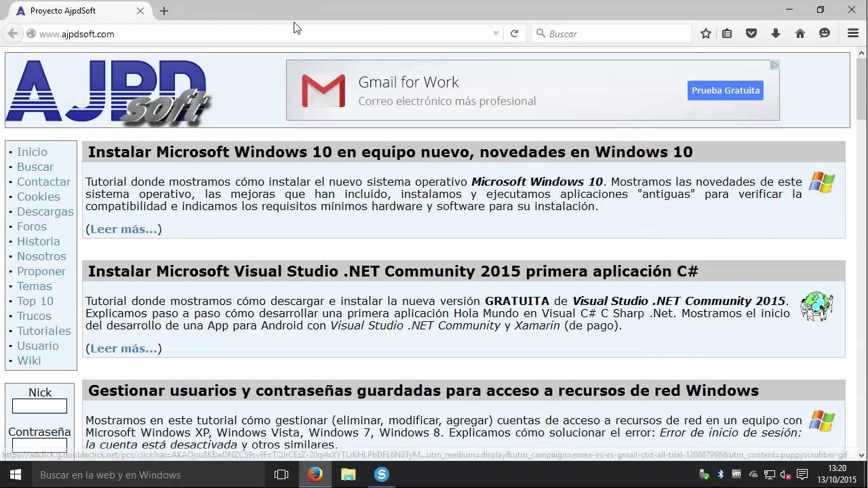This screenshot has height=488, width=868.
Task: Click the Firefox taskbar icon
Action: click(315, 474)
